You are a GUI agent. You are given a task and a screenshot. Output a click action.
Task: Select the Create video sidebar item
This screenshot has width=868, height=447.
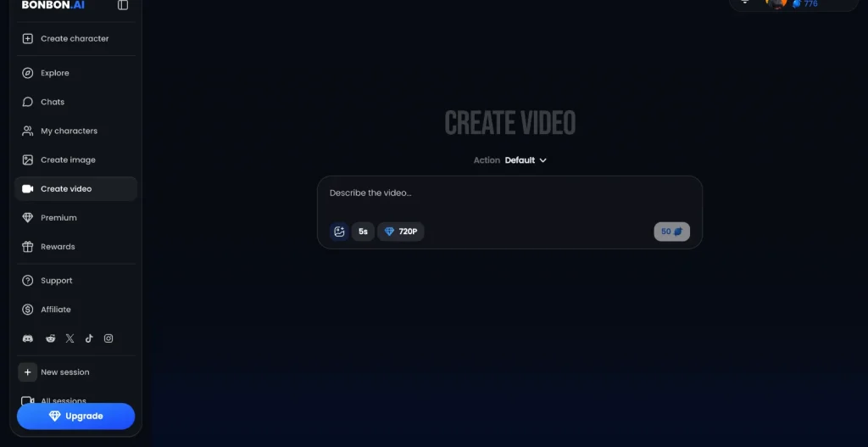click(x=75, y=189)
